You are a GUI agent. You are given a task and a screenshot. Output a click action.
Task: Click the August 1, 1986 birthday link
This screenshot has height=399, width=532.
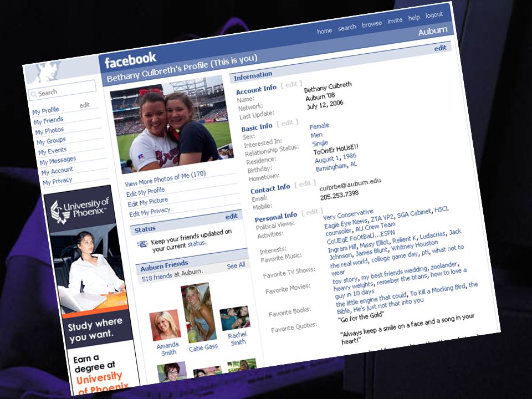tap(336, 158)
